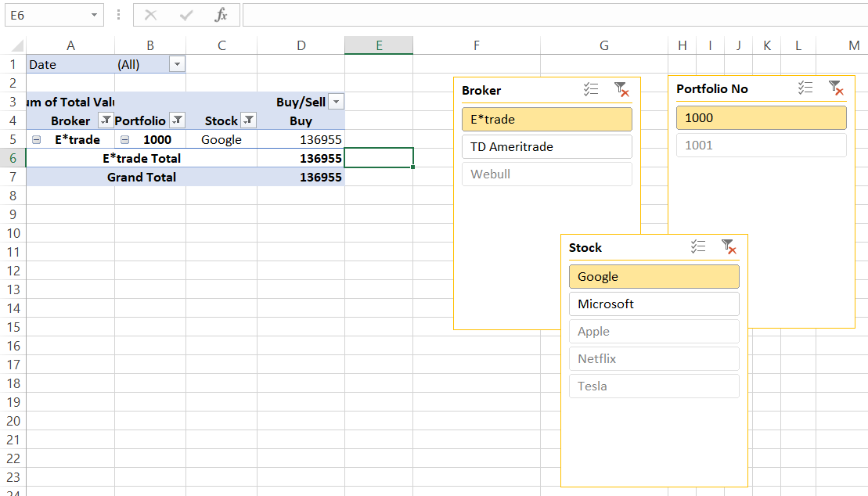Toggle Multi-Select in Broker slicer

tap(591, 90)
